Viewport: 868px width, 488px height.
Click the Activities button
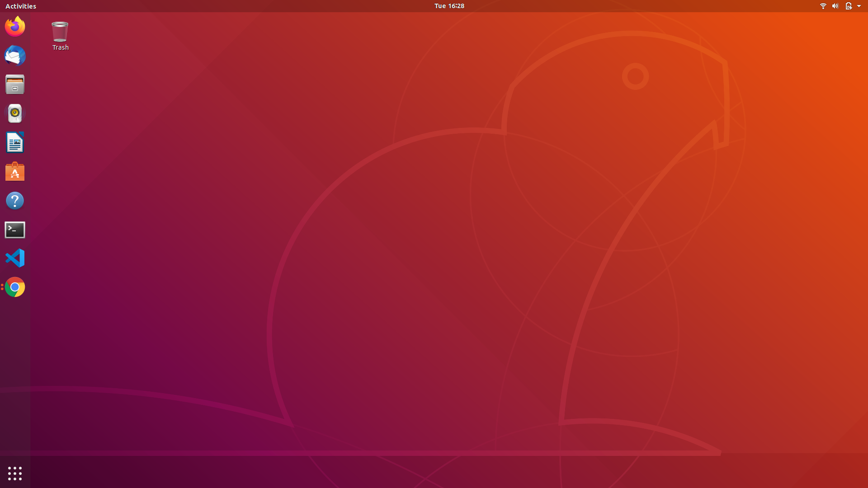point(21,6)
